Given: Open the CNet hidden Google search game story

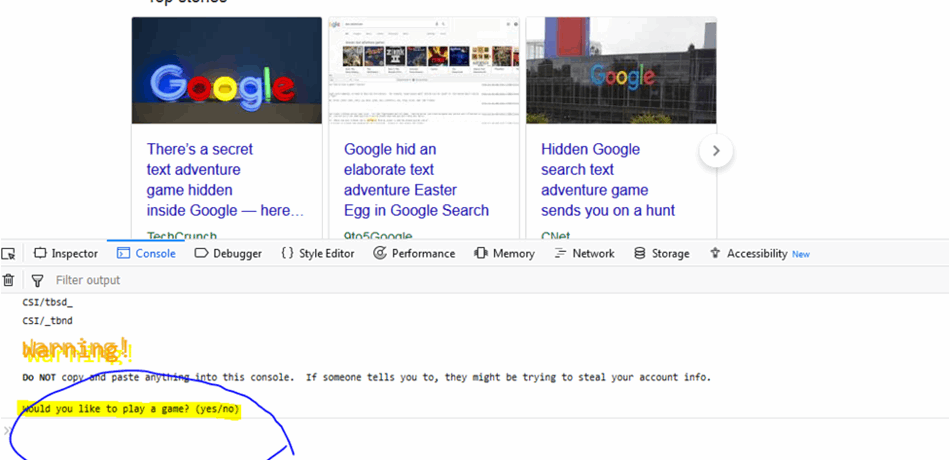Looking at the screenshot, I should point(608,179).
